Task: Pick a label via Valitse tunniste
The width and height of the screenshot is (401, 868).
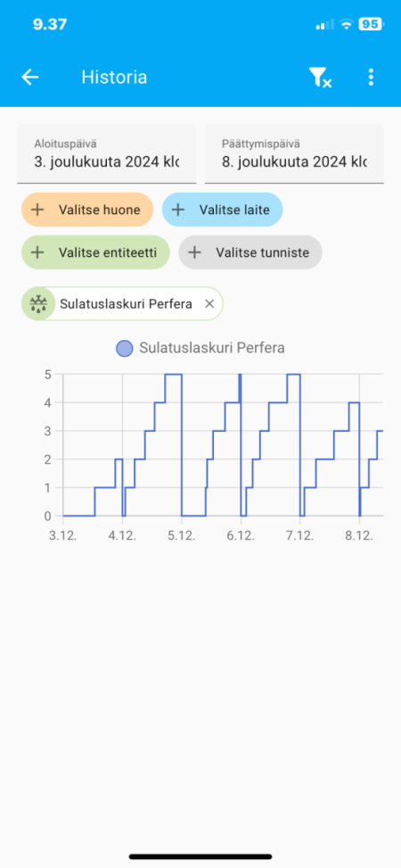Action: pos(250,252)
